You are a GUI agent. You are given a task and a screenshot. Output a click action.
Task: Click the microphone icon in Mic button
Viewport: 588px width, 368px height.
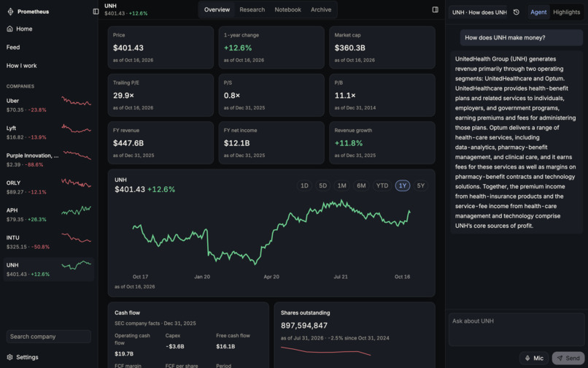(527, 359)
